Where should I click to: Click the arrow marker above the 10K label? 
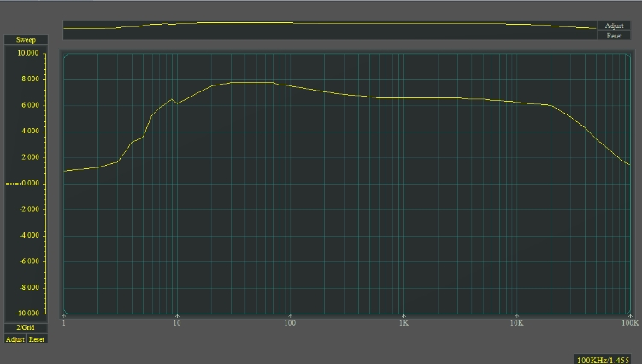click(x=516, y=316)
